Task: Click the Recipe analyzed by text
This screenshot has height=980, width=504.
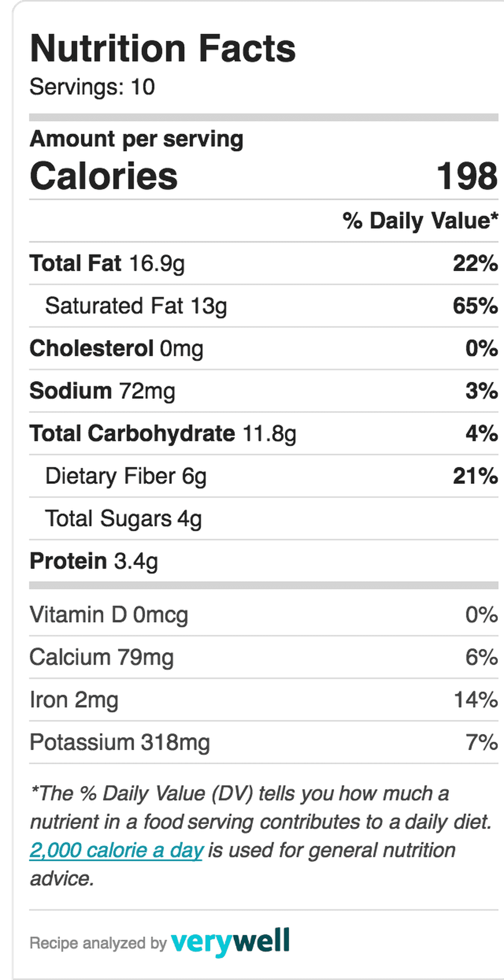Action: (x=98, y=943)
